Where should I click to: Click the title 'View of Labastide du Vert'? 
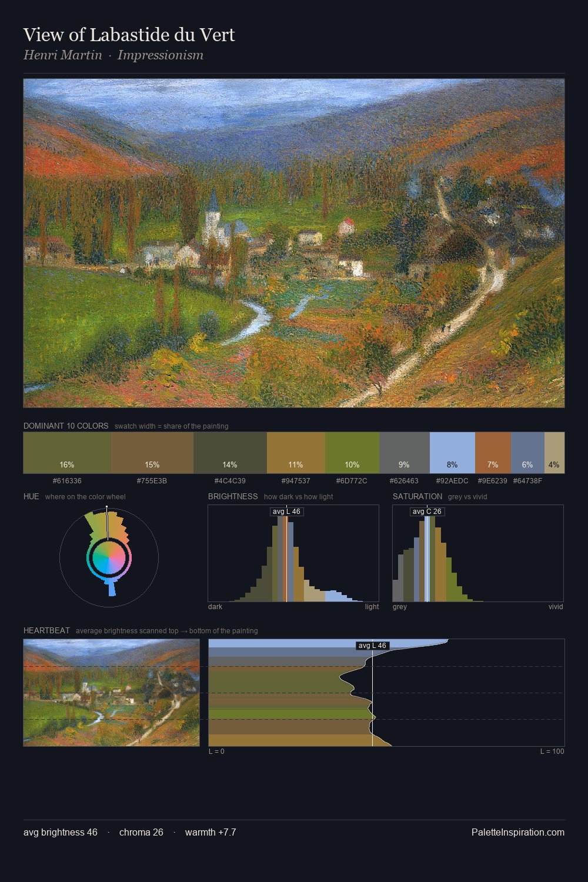click(x=129, y=35)
